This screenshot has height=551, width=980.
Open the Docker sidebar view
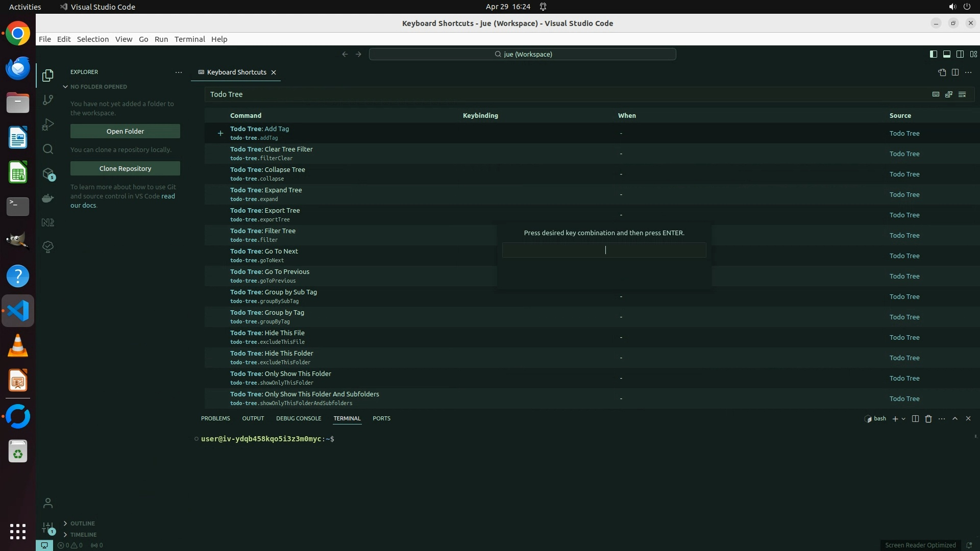point(48,198)
